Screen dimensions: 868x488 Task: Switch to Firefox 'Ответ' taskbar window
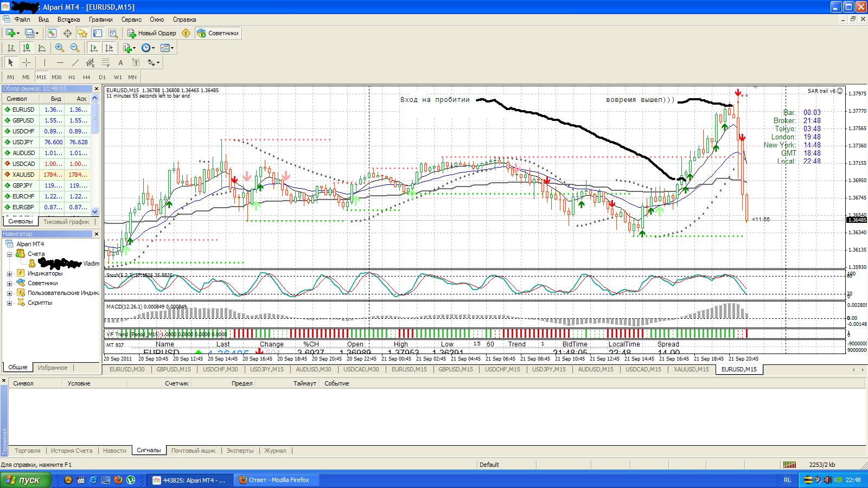point(277,480)
